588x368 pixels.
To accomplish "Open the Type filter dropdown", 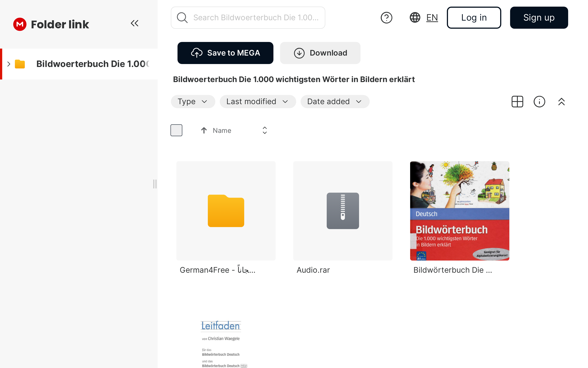I will click(193, 102).
